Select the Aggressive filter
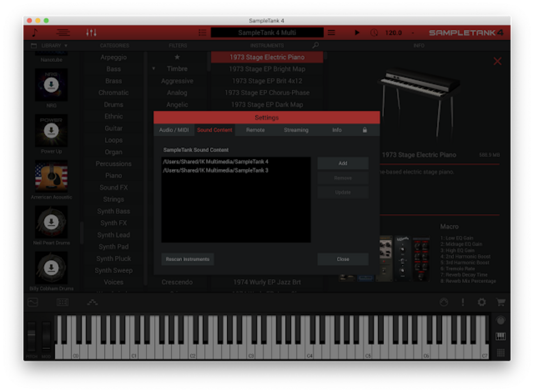Image resolution: width=534 pixels, height=392 pixels. point(177,81)
